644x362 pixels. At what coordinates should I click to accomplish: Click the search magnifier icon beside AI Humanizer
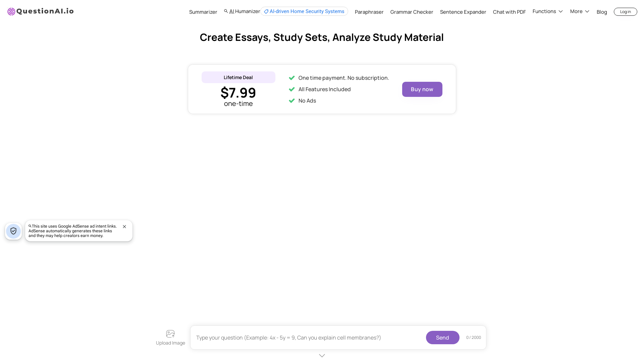point(226,11)
